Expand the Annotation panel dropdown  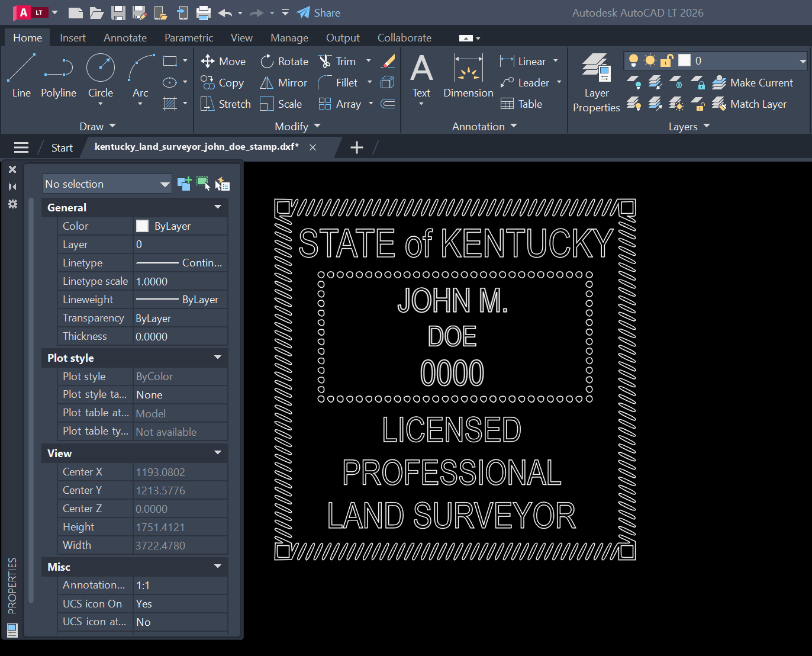485,126
